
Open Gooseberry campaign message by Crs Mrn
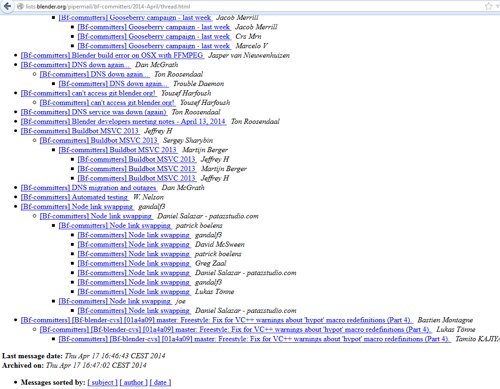coord(154,36)
